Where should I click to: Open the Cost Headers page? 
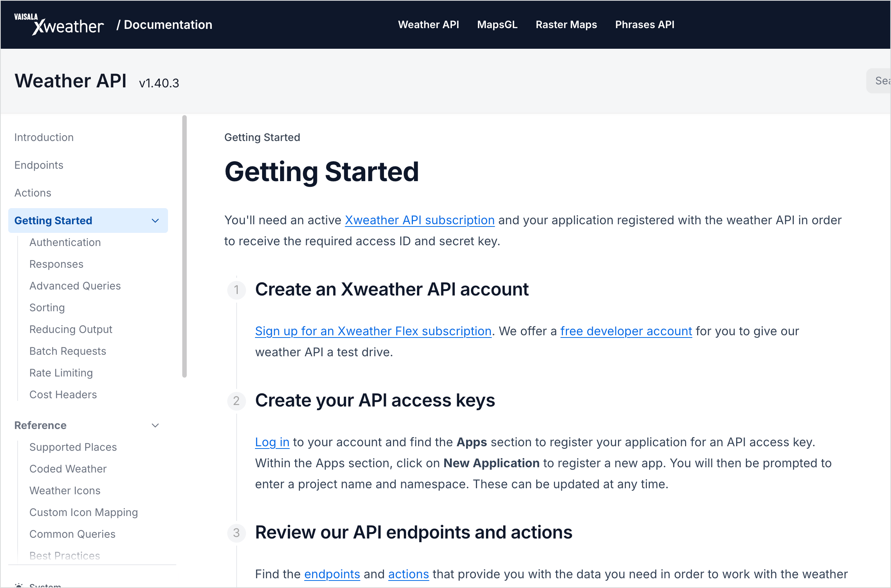pos(63,394)
